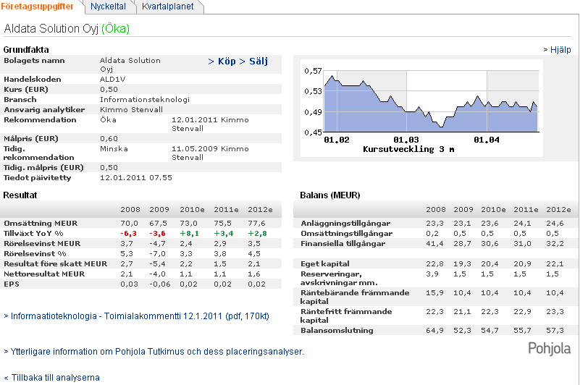Screen dimensions: 588x385
Task: Select Nettoresultat MEUR 2009 value -4,0
Action: 158,274
